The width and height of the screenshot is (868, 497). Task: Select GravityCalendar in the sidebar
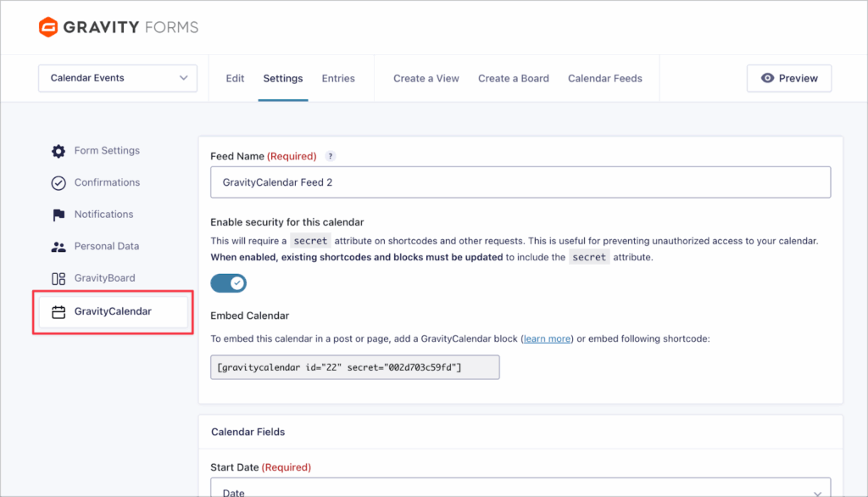[114, 312]
